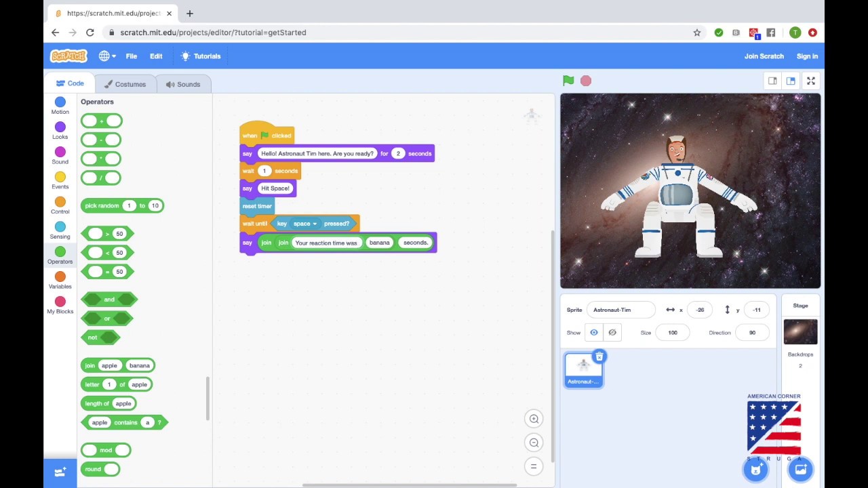Bookmark this page with star icon
Screen dimensions: 868x488
[696, 32]
